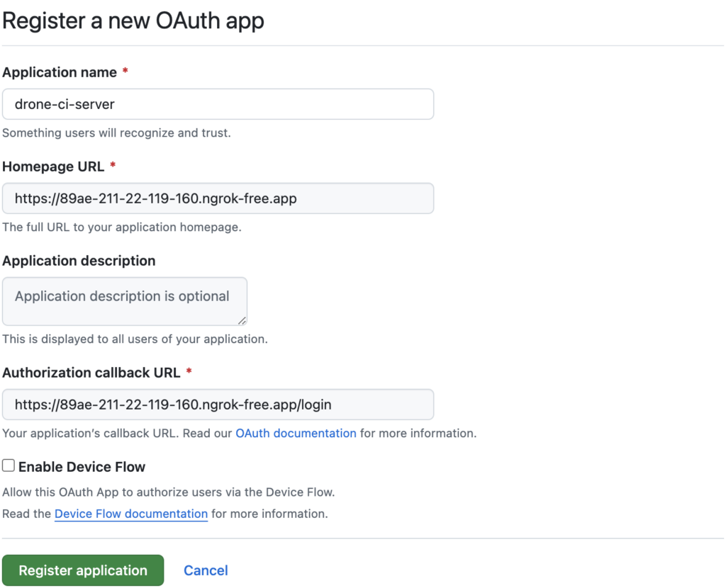The width and height of the screenshot is (726, 588).
Task: Click asterisk beside Authorization callback URL
Action: pos(189,372)
